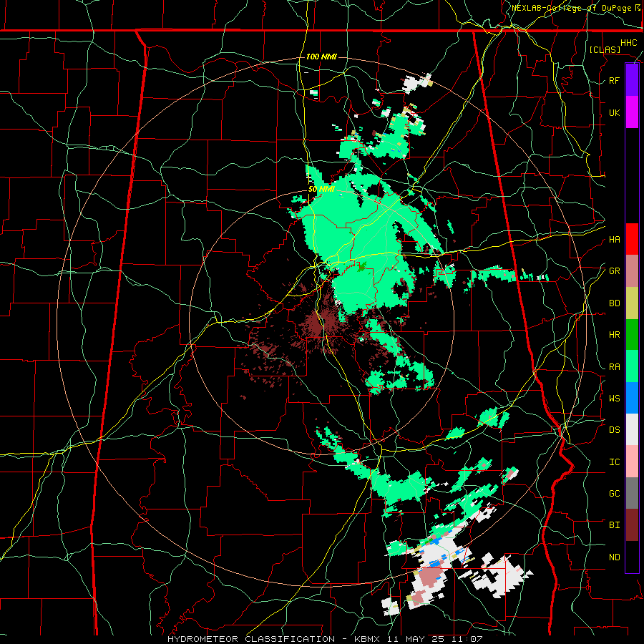
Task: Pick the dark green HR legend swatch
Action: [x=632, y=335]
